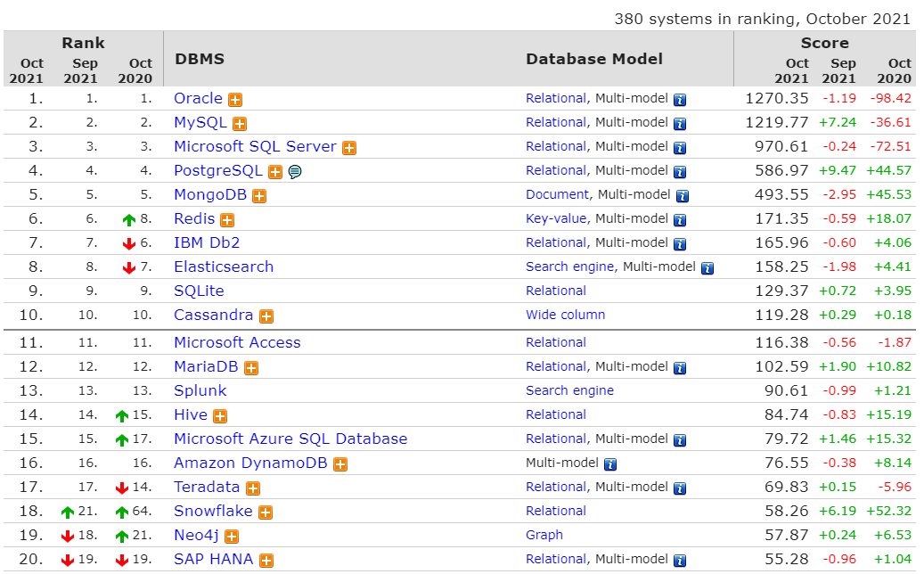
Task: Click the info icon in the Oracle row
Action: (680, 100)
